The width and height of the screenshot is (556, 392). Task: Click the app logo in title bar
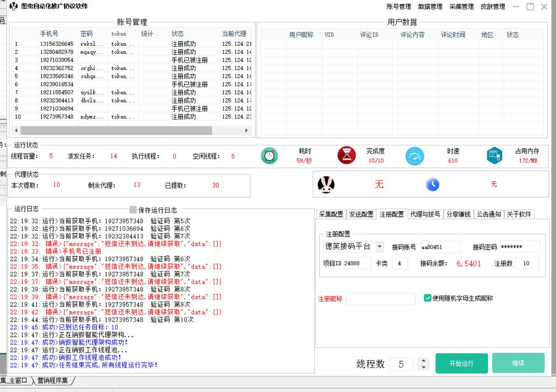coord(13,6)
